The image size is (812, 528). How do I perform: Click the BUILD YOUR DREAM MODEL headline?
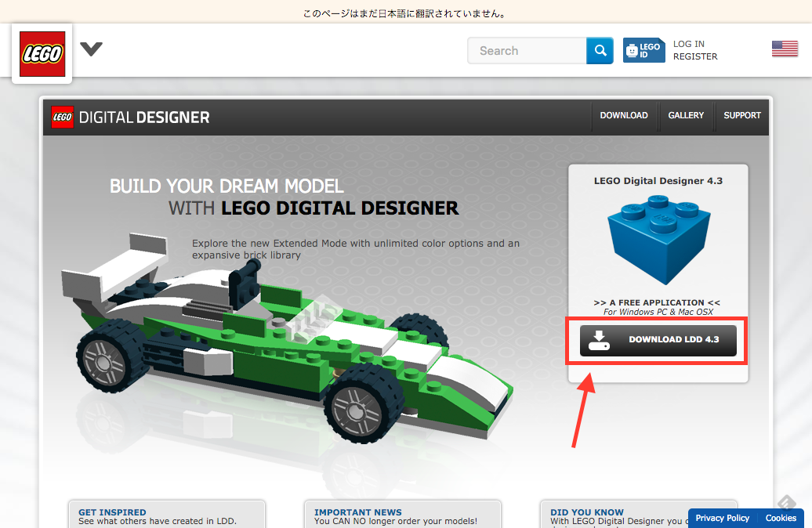227,186
